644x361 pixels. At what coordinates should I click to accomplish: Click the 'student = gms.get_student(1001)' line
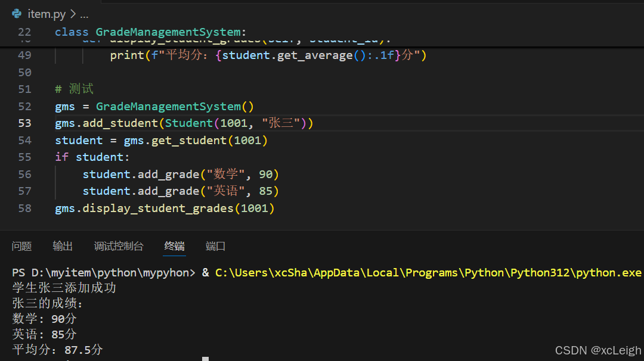pyautogui.click(x=162, y=141)
